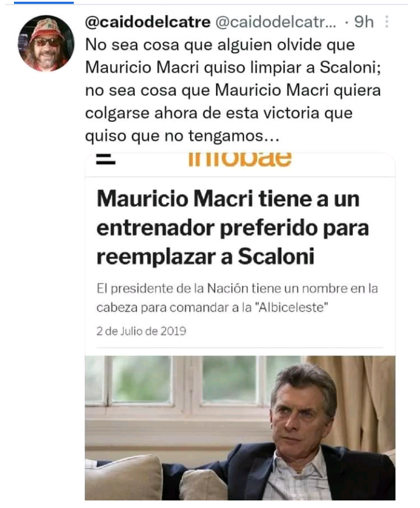Click 'Scaloni;' in the tweet text
The image size is (420, 508).
[x=351, y=68]
